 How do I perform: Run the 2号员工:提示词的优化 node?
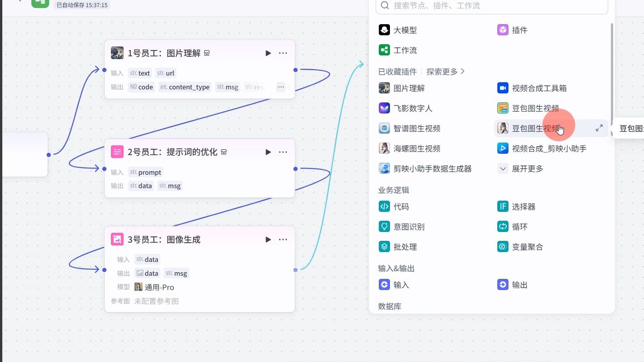pos(268,152)
